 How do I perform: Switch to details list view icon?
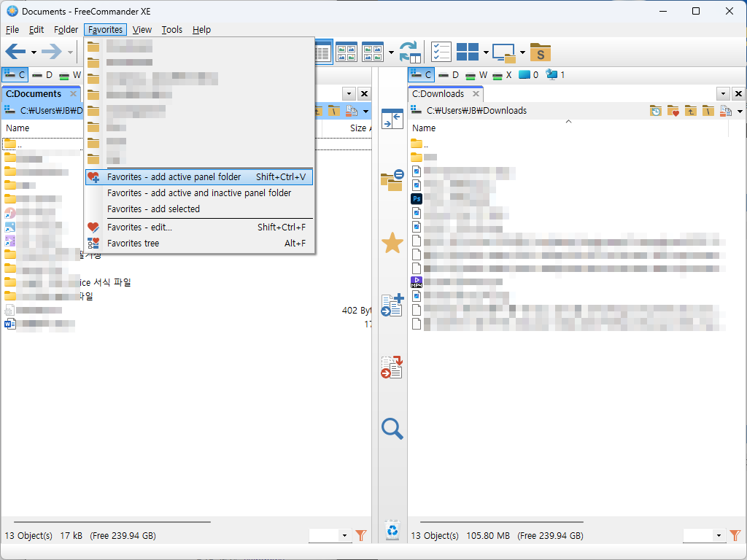pyautogui.click(x=322, y=52)
